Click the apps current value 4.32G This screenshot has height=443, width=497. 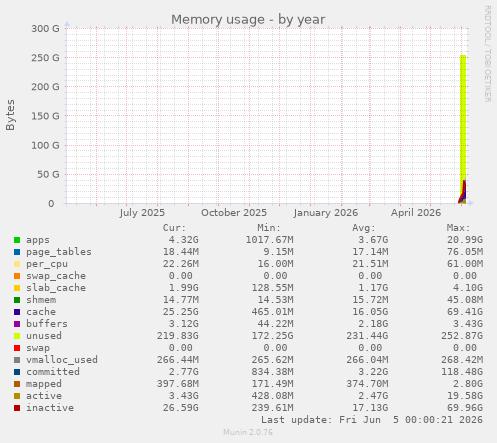click(183, 240)
